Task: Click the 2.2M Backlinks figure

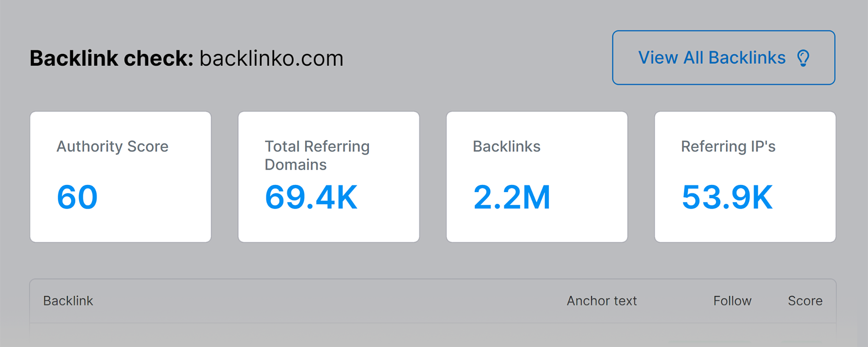Action: pyautogui.click(x=512, y=196)
